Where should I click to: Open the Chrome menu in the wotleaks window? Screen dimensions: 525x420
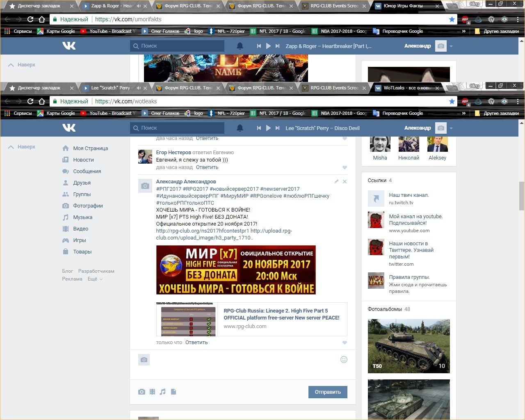tap(518, 101)
